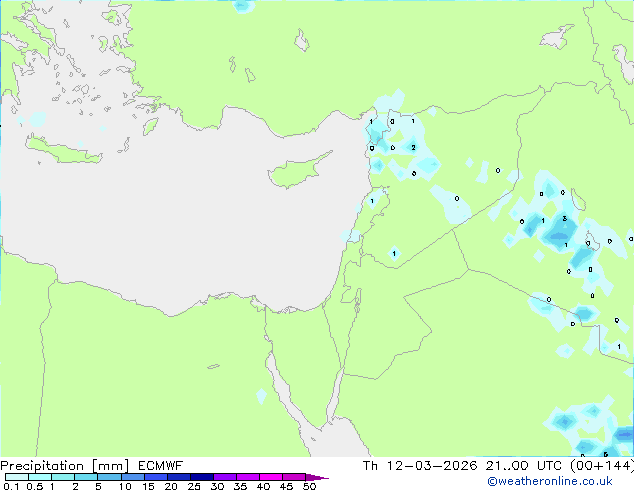
Task: Click the 10–15 mm blue legend swatch
Action: coord(132,477)
